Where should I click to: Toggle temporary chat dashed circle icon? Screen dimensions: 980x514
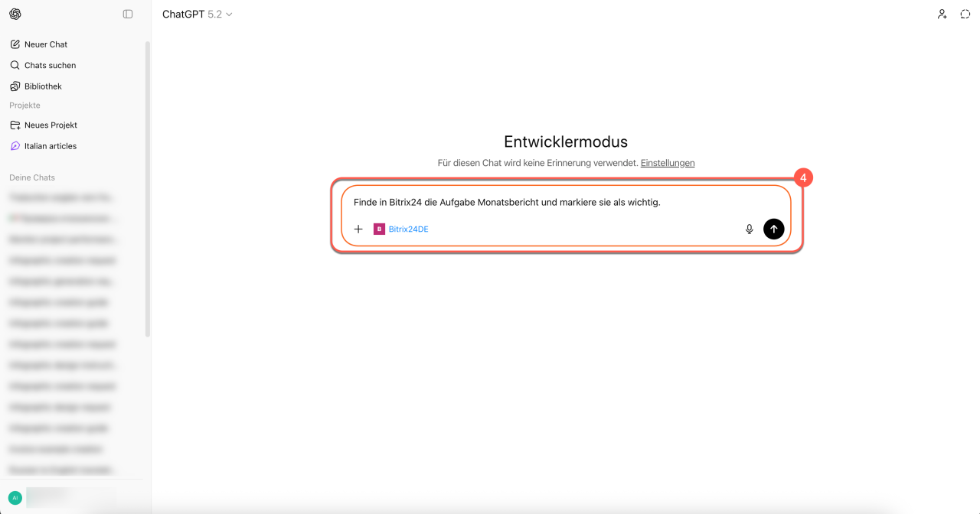(965, 14)
